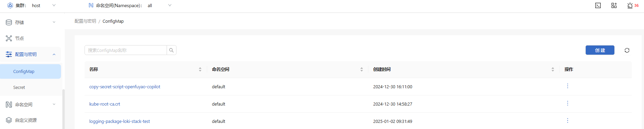644x129 pixels.
Task: Expand the 存储 sidebar menu
Action: [31, 22]
